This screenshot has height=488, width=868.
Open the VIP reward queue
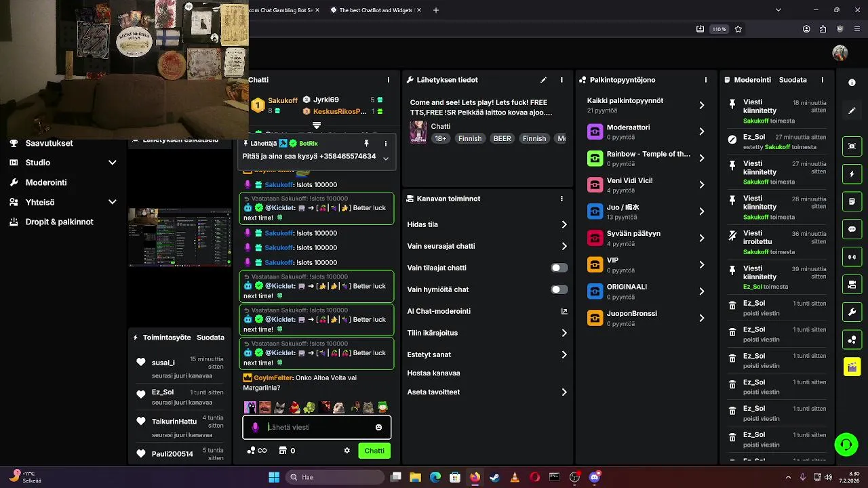646,265
